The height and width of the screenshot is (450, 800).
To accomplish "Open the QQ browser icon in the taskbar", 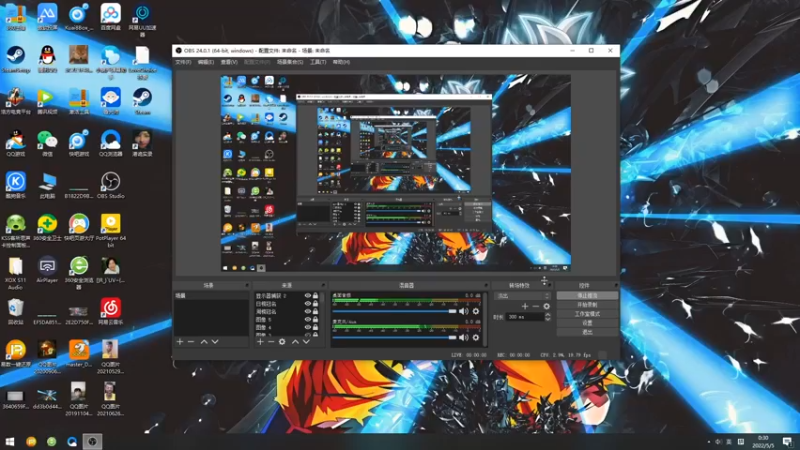I will [72, 441].
